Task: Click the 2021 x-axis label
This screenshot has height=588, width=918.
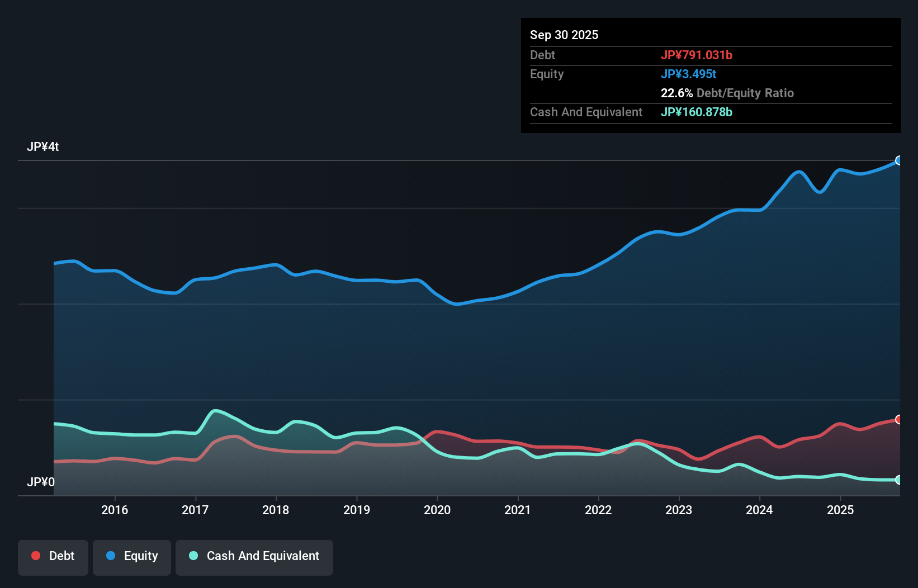Action: click(518, 510)
